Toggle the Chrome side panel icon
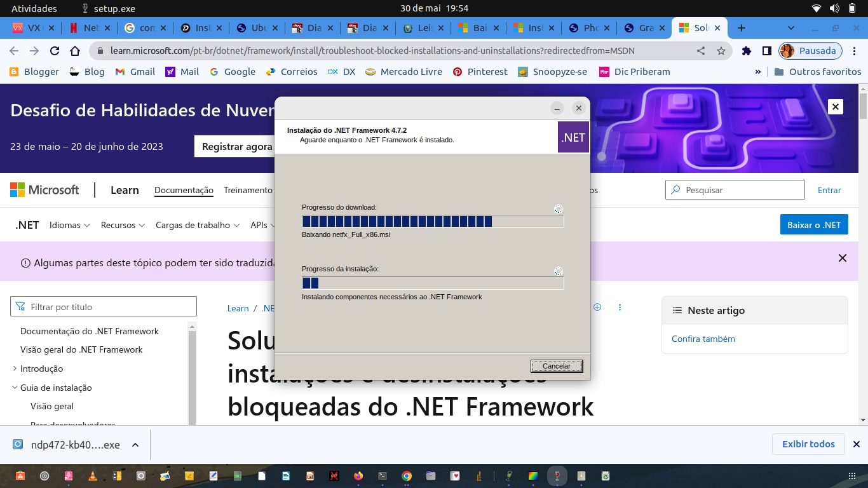This screenshot has height=488, width=868. point(767,51)
